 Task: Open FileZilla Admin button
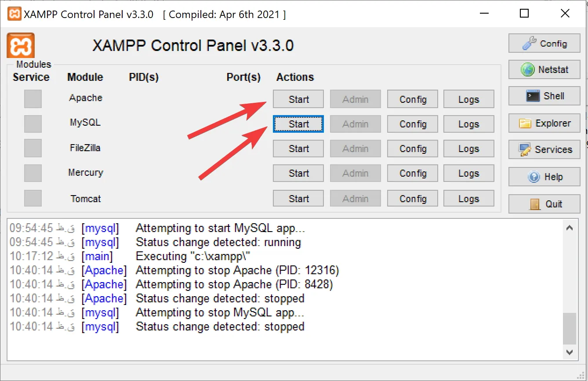(355, 149)
